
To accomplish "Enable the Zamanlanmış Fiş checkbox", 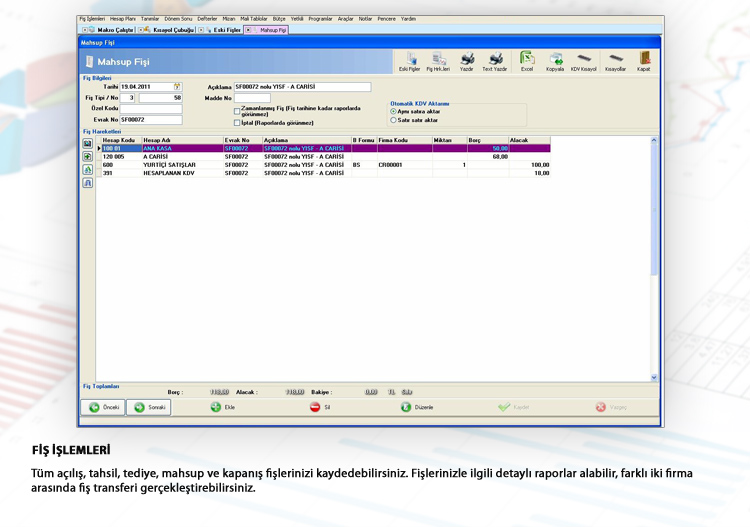I will pyautogui.click(x=237, y=110).
